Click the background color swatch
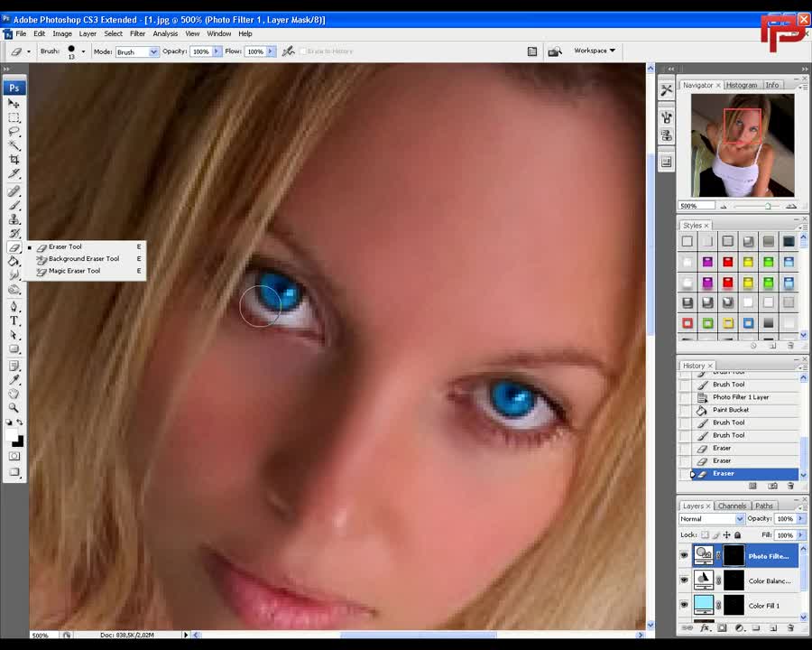 19,442
